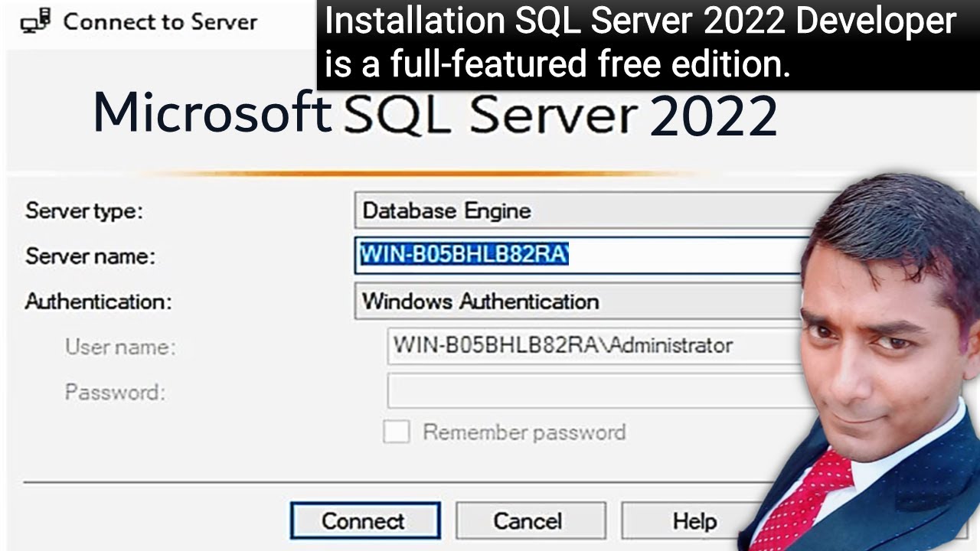Click the Microsoft SQL Server 2022 logo

pos(435,115)
